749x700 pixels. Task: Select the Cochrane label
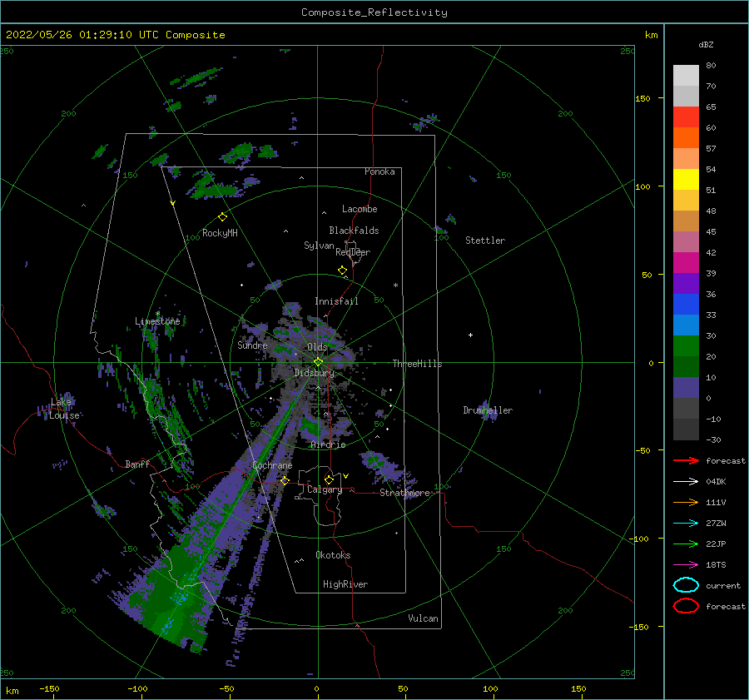pos(272,465)
